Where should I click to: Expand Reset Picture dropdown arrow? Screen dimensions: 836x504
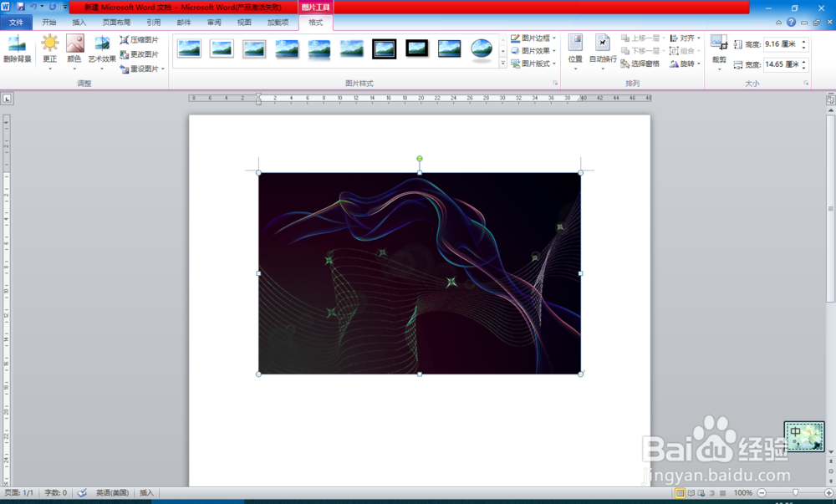tap(163, 69)
